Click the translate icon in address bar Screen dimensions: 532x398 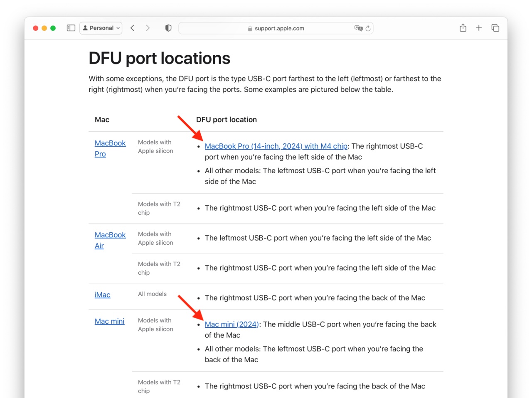358,28
